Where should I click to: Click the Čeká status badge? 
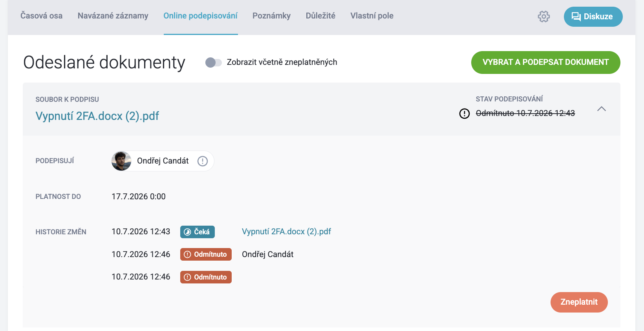pyautogui.click(x=198, y=232)
